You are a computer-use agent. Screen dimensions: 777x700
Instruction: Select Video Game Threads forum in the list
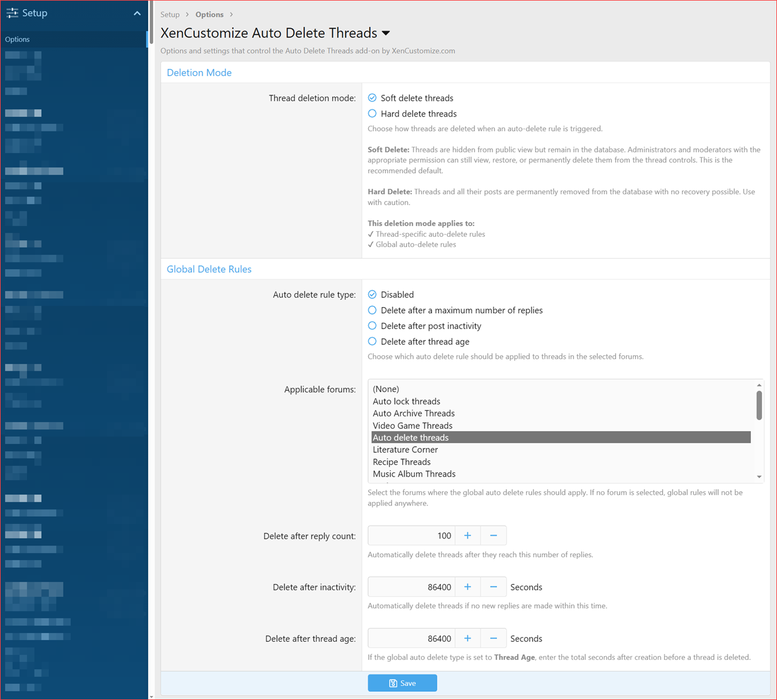[412, 425]
